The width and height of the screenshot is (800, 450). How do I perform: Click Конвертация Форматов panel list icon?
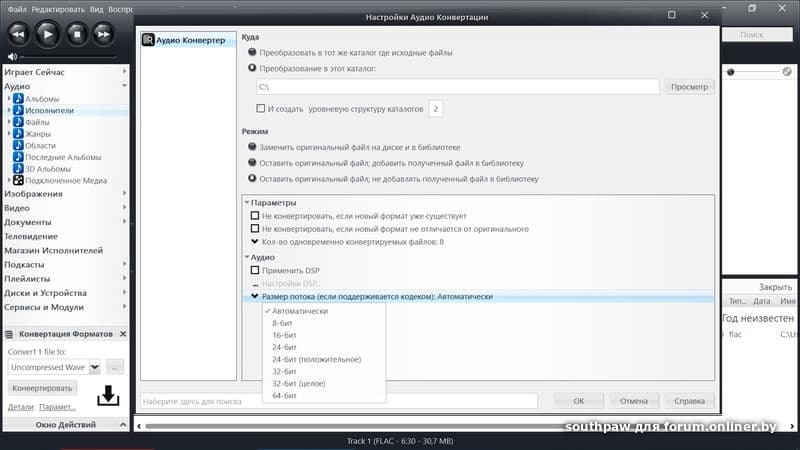click(9, 334)
